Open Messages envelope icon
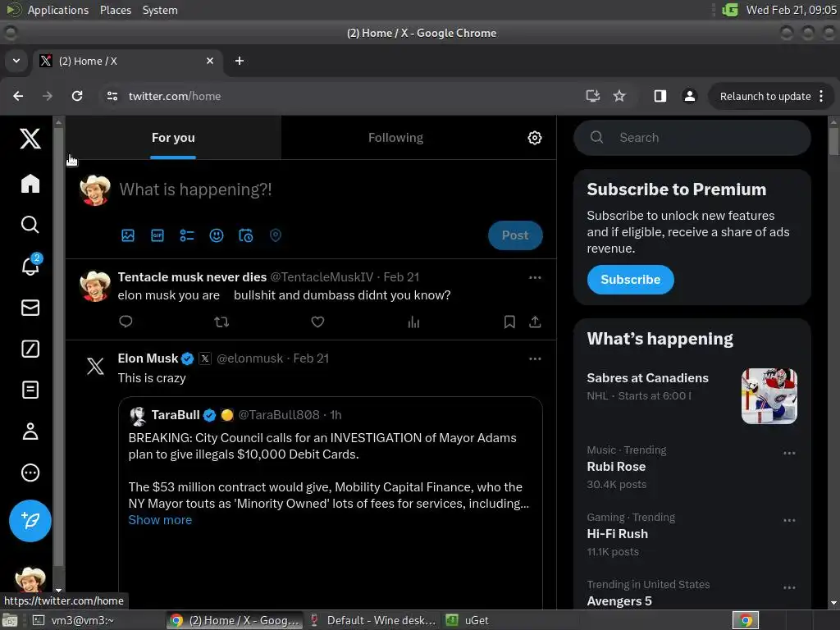The width and height of the screenshot is (840, 630). [x=30, y=308]
